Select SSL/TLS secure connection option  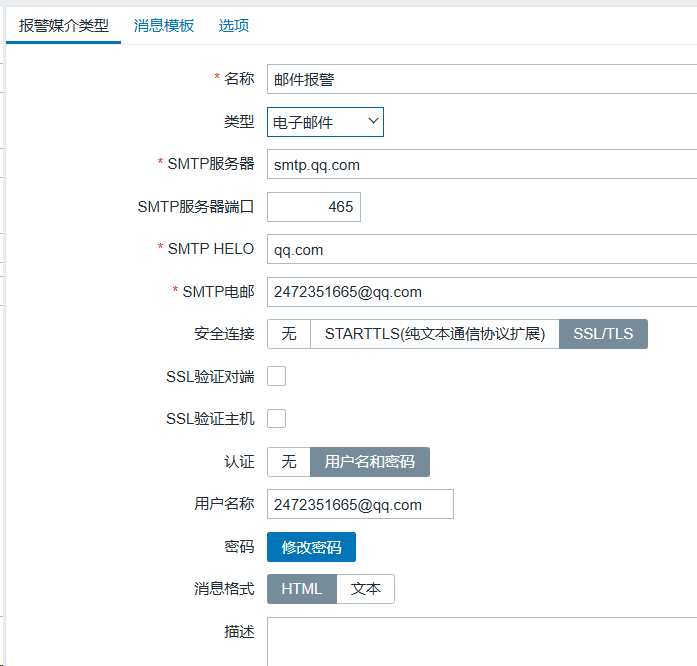tap(603, 334)
